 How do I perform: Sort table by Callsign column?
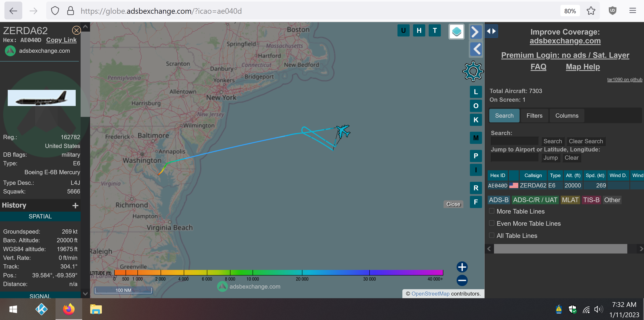(533, 175)
